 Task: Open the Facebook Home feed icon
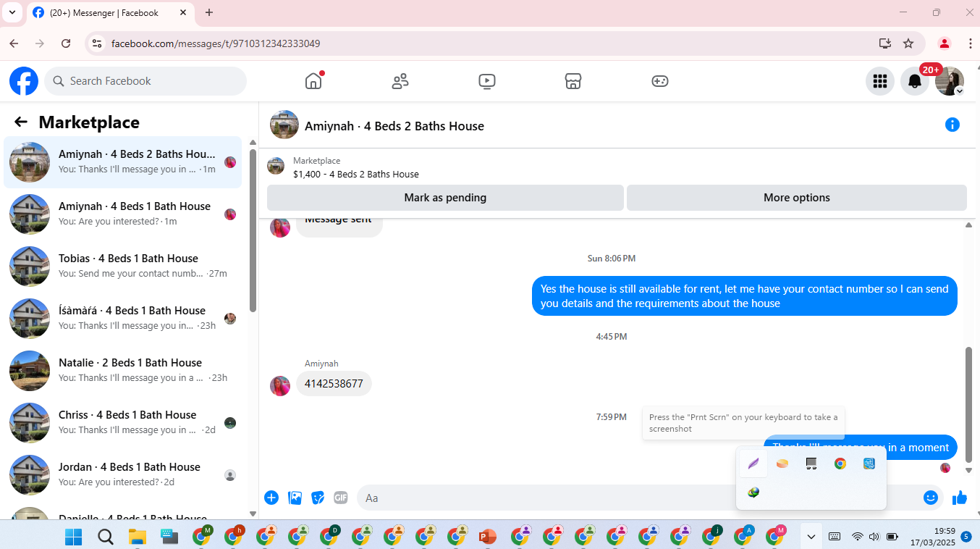[313, 81]
